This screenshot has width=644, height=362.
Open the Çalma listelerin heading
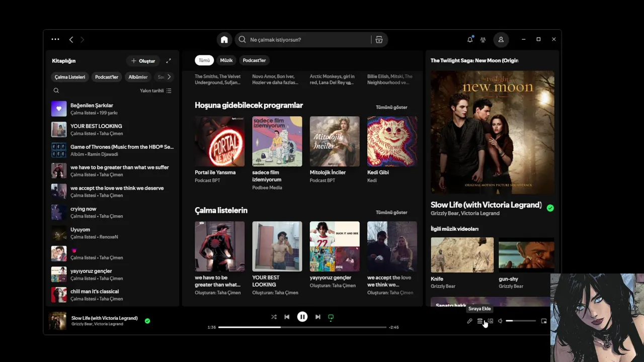click(x=221, y=210)
